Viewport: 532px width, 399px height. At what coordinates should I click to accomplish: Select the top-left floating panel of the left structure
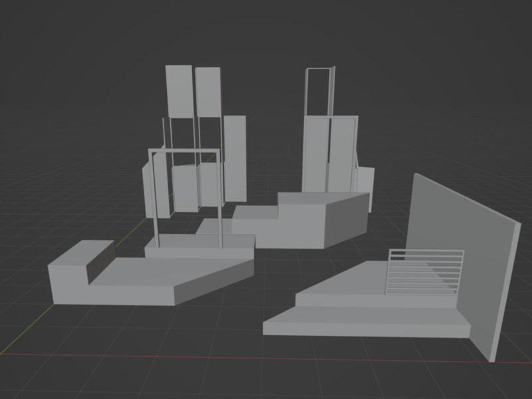pyautogui.click(x=178, y=91)
